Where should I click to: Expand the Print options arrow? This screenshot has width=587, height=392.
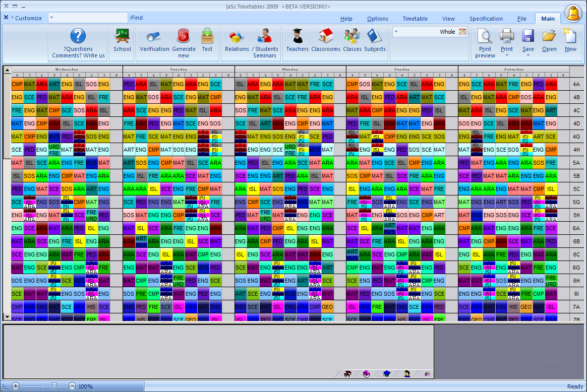(x=507, y=55)
